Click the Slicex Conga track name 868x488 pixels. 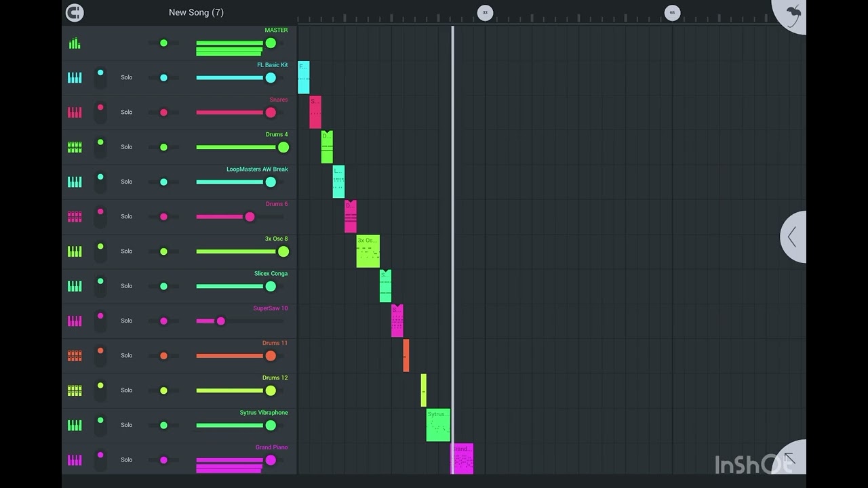point(271,274)
